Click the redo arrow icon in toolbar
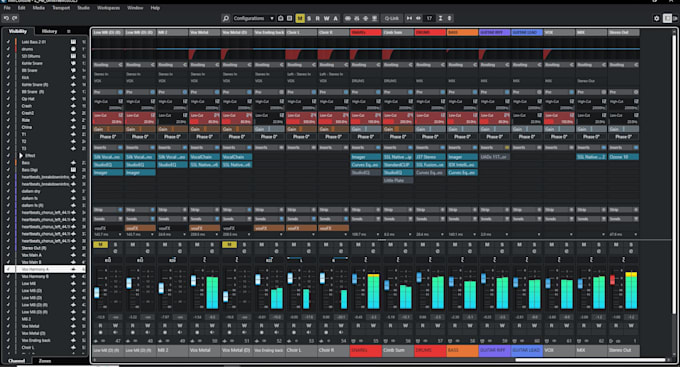 tap(15, 18)
